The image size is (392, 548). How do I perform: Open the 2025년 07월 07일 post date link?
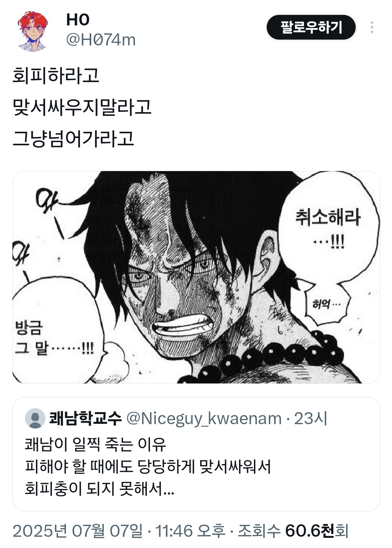click(78, 531)
